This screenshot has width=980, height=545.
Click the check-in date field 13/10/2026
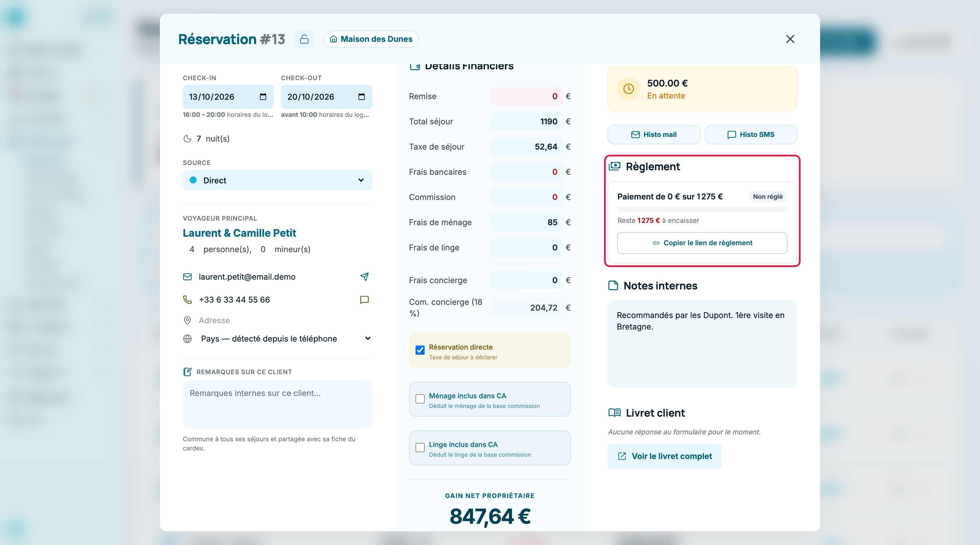click(x=228, y=97)
